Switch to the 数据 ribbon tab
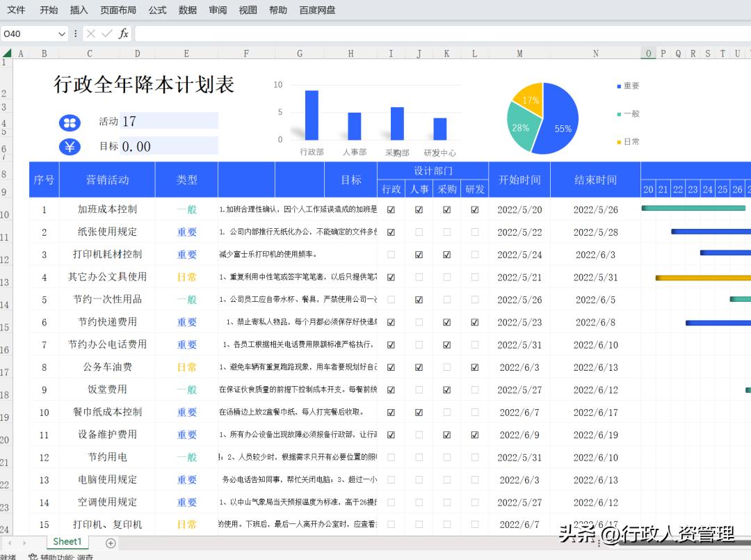Screen dimensions: 751x560 point(187,10)
